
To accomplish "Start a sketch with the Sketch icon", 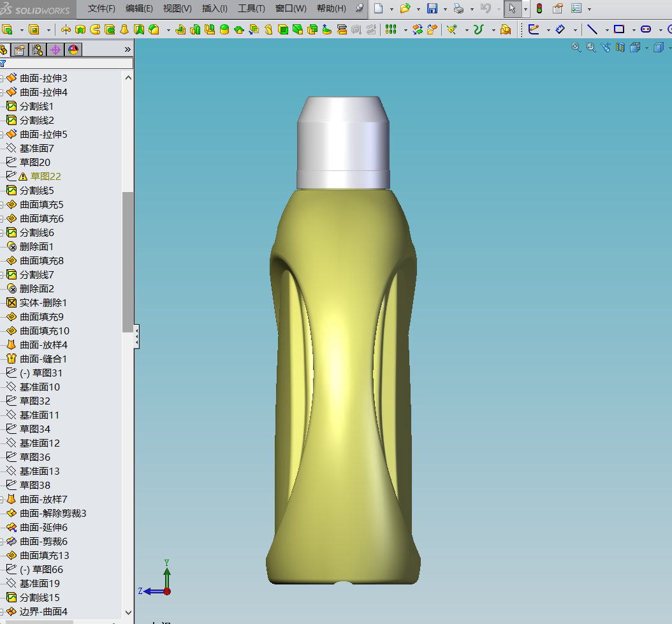I will click(x=534, y=29).
